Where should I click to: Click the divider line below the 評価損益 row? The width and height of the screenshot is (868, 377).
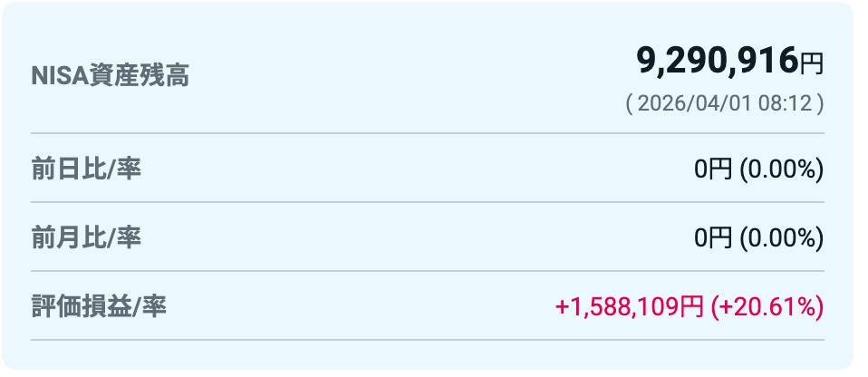click(427, 340)
